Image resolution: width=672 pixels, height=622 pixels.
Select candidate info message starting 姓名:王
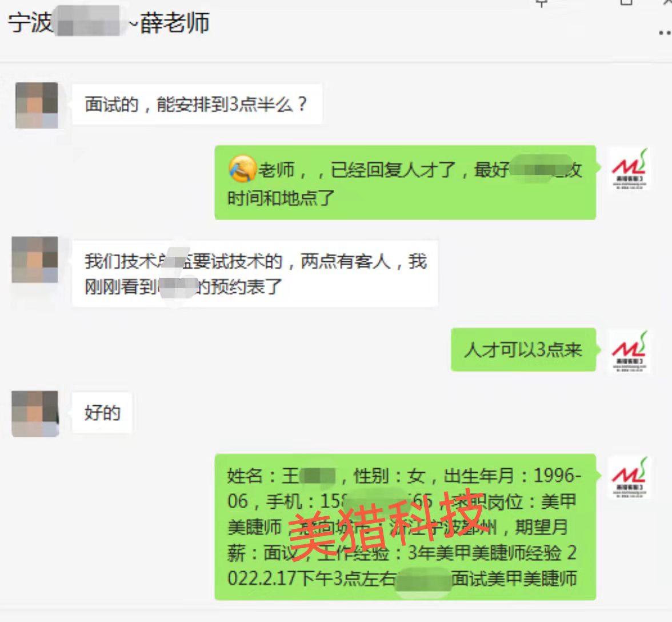[x=405, y=527]
